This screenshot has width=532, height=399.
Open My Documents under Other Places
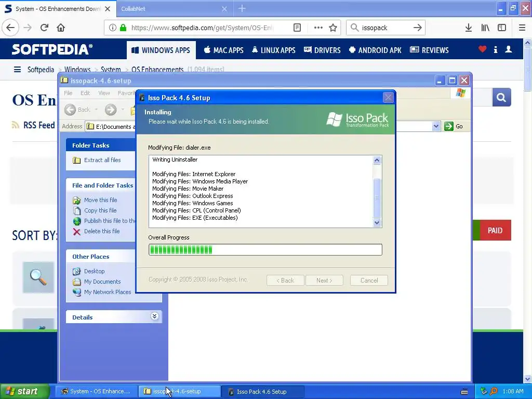(102, 282)
